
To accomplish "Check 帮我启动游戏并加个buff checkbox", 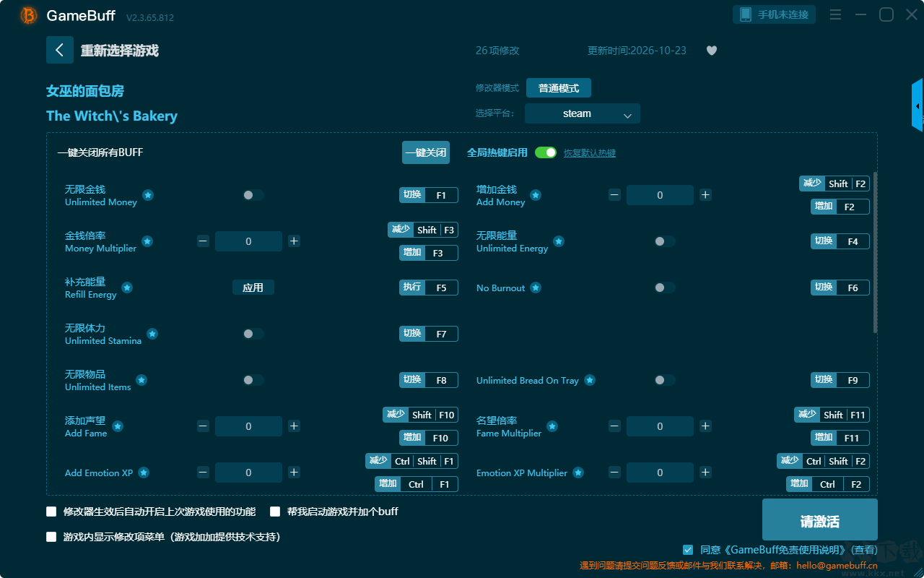I will coord(275,512).
